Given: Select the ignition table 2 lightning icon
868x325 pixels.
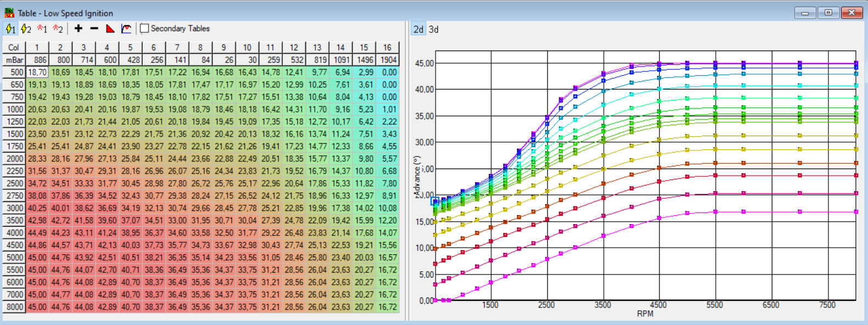Looking at the screenshot, I should (26, 29).
